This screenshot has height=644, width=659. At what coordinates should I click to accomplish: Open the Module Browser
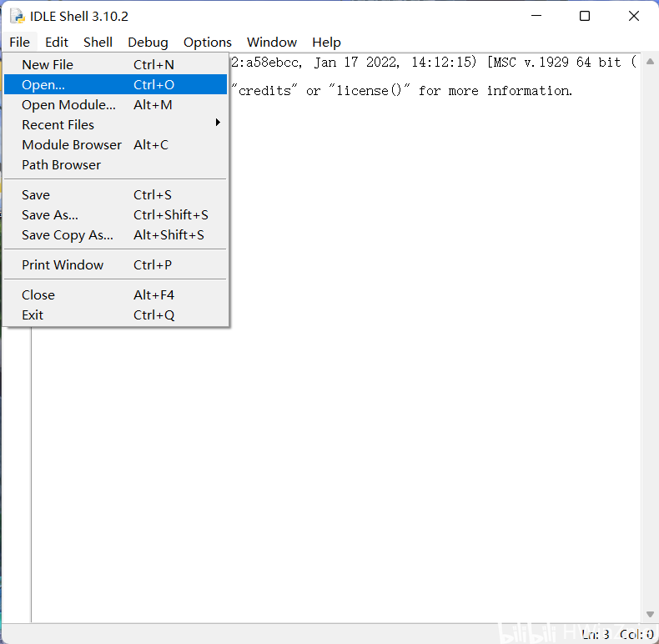click(x=116, y=144)
